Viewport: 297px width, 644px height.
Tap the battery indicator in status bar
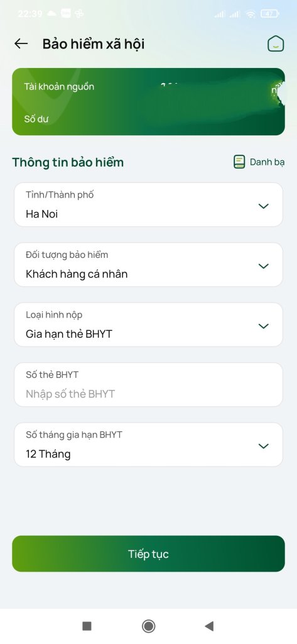click(x=270, y=14)
